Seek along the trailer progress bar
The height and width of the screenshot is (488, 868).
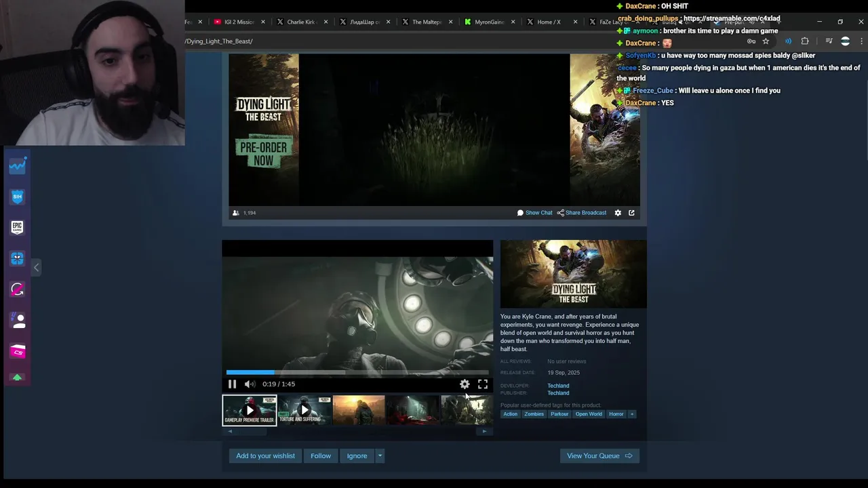(x=357, y=372)
